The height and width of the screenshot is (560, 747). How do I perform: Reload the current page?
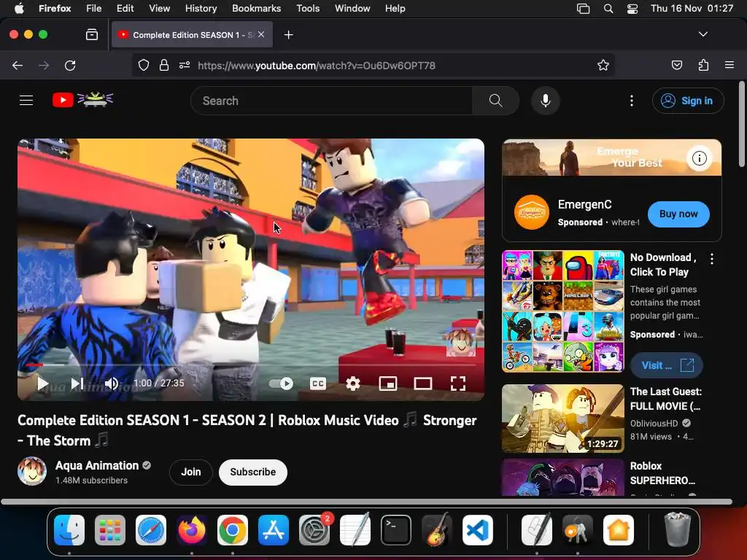(x=70, y=65)
